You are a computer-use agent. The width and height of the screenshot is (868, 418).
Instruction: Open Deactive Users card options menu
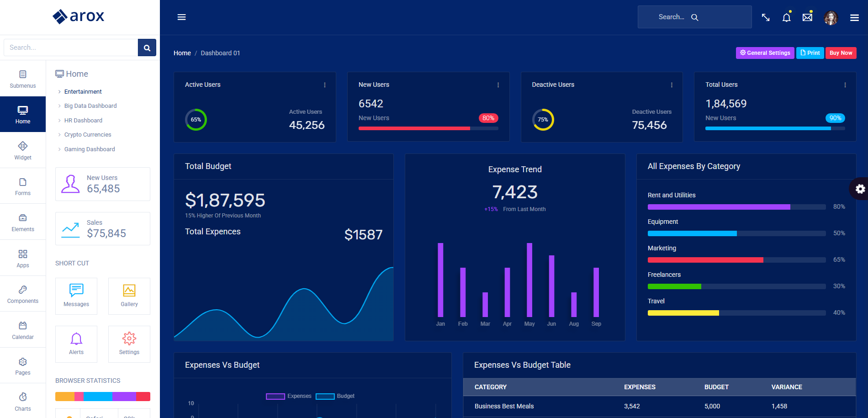coord(672,85)
